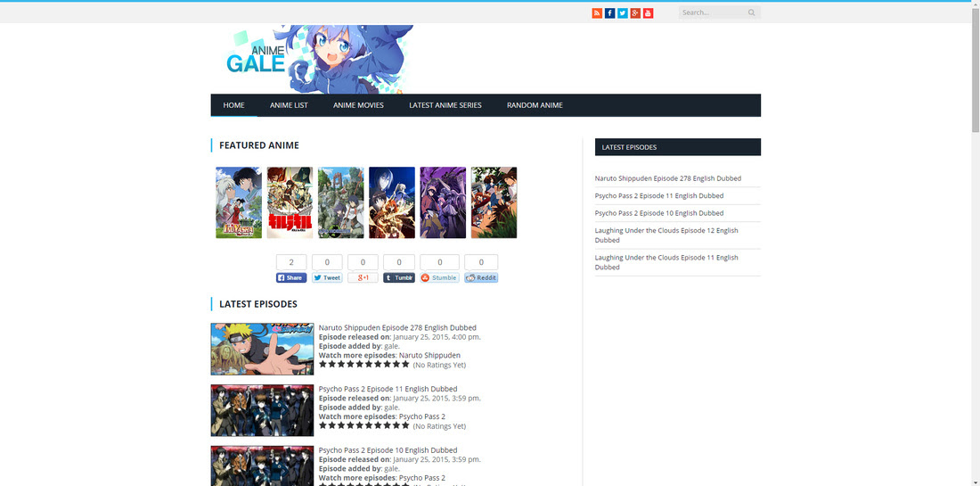Open sidebar Psycho Pass 2 Episode 10 link

[659, 213]
